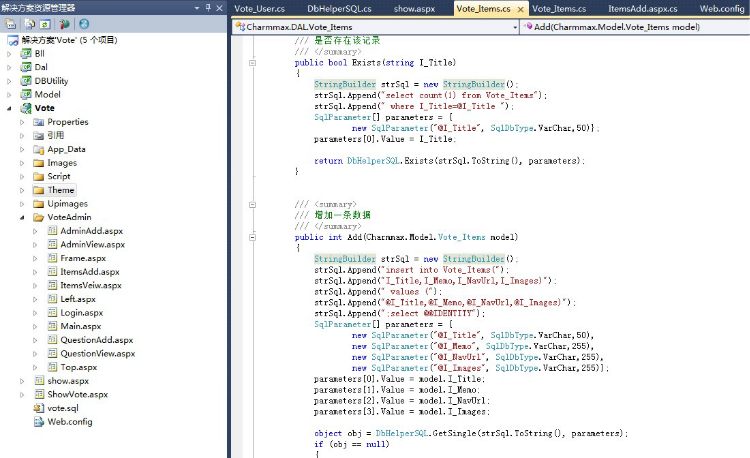Click the Frame.aspx file icon

(53, 258)
